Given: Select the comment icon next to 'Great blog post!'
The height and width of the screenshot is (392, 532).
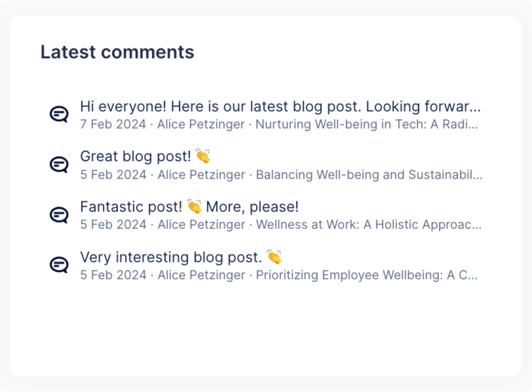Looking at the screenshot, I should 59,164.
